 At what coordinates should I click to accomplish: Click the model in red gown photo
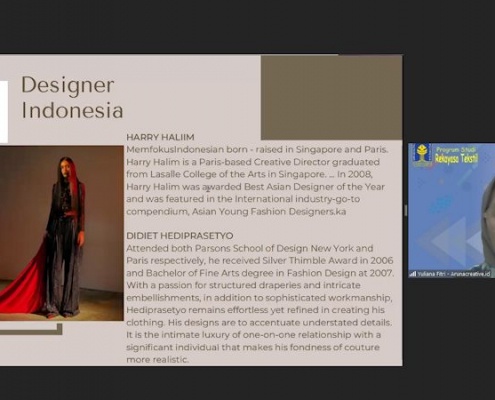click(62, 233)
